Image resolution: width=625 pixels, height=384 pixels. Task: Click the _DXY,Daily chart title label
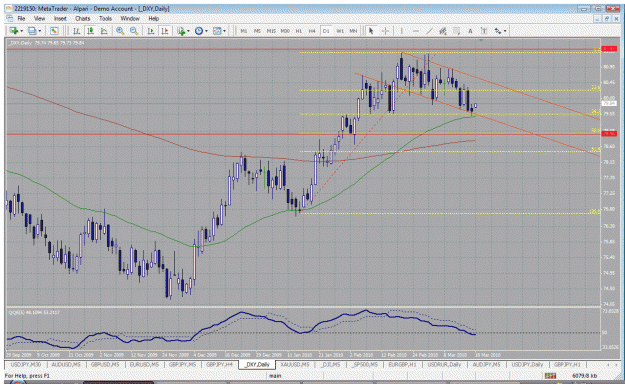point(47,42)
